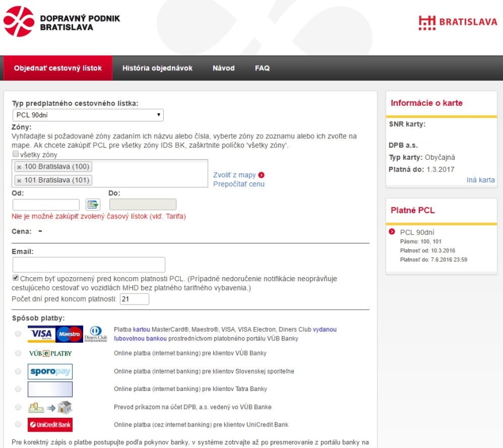Open the ticket type dropdown showing PCL 90dní
This screenshot has height=448, width=503.
point(88,115)
